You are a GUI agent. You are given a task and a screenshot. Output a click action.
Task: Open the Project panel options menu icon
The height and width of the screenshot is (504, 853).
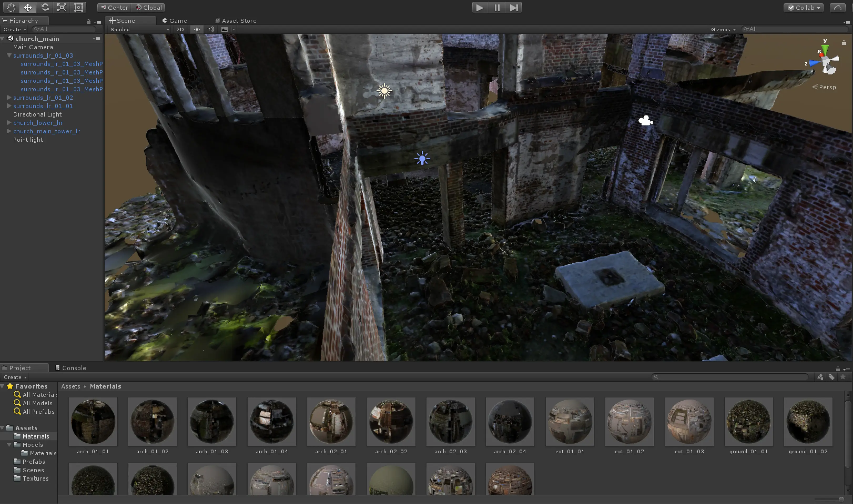[x=847, y=369]
